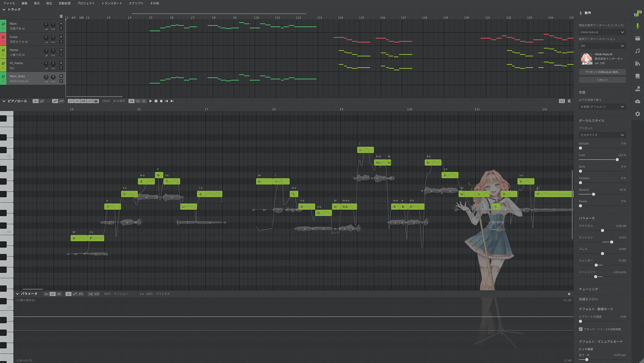Toggle metronome icon in piano roll toolbar
The image size is (644, 363).
(144, 101)
